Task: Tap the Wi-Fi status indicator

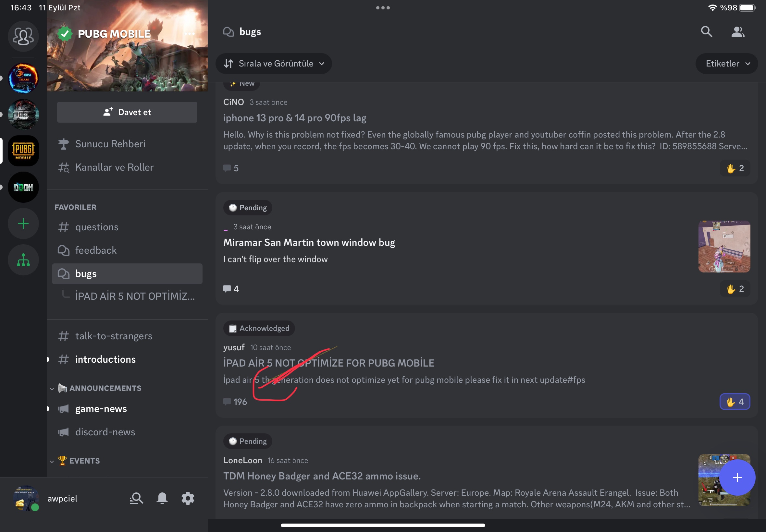Action: (x=712, y=8)
